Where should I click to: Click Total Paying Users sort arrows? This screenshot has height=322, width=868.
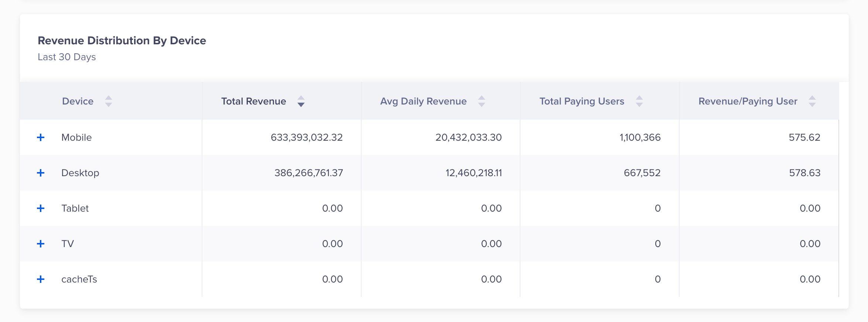click(639, 101)
